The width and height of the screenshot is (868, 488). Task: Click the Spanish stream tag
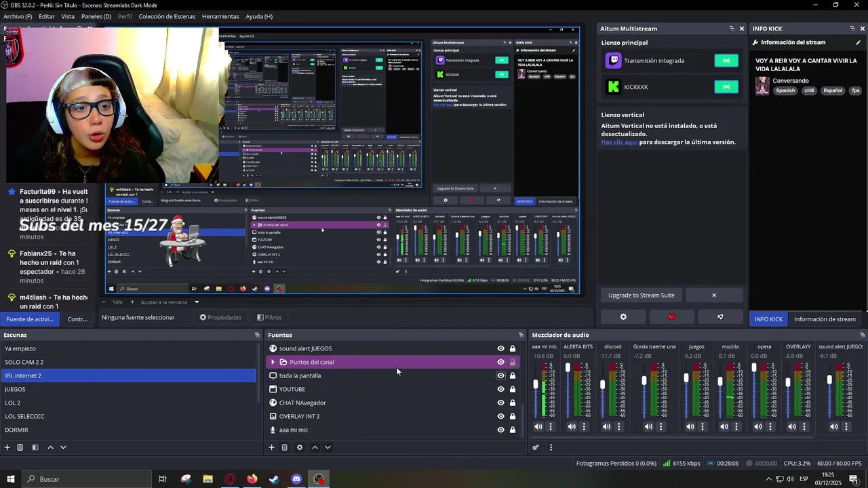point(785,91)
